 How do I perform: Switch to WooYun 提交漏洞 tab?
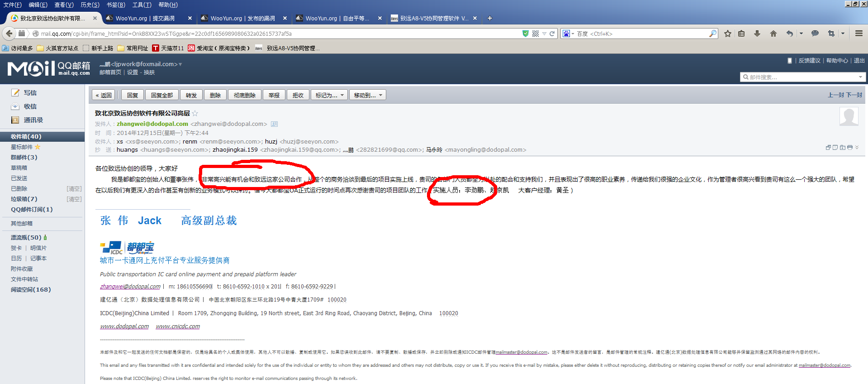pos(148,19)
